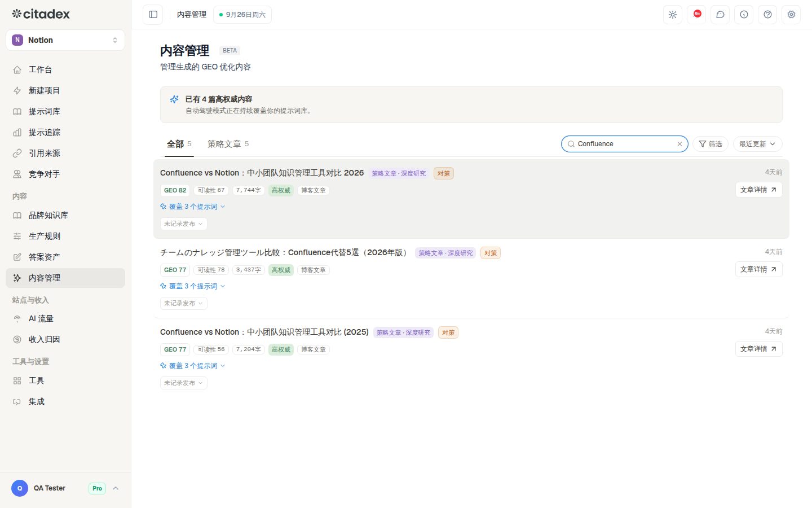Expand 覆盖 3 个提示词 on (2025) article

click(x=193, y=366)
